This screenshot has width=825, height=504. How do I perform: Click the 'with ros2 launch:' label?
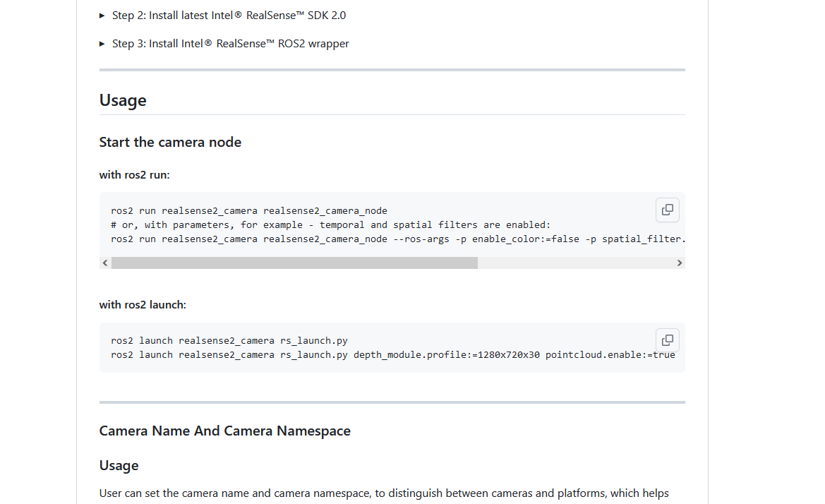(x=143, y=305)
